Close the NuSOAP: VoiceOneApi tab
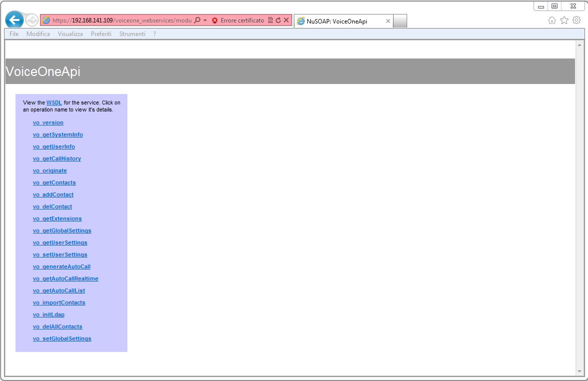Screen dimensions: 588x381 pyautogui.click(x=388, y=21)
